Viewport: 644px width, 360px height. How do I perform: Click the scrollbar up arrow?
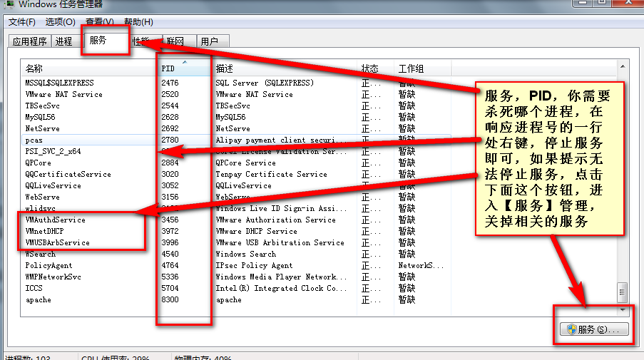623,66
